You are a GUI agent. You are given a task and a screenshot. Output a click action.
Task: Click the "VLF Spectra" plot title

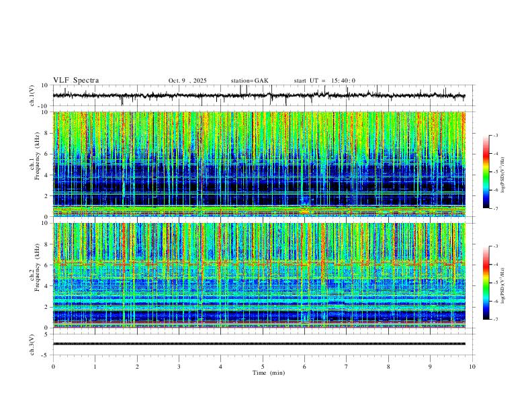coord(76,81)
